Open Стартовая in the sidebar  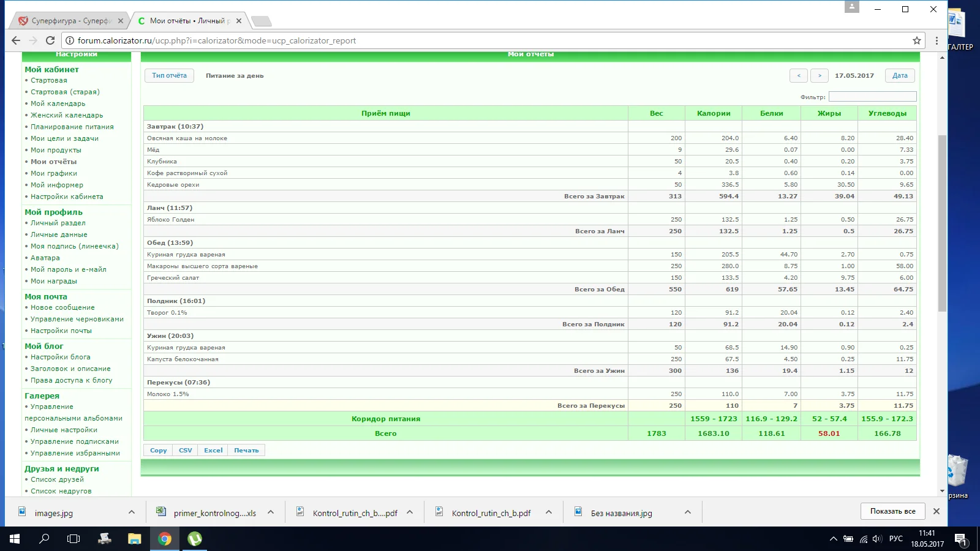[x=49, y=80]
